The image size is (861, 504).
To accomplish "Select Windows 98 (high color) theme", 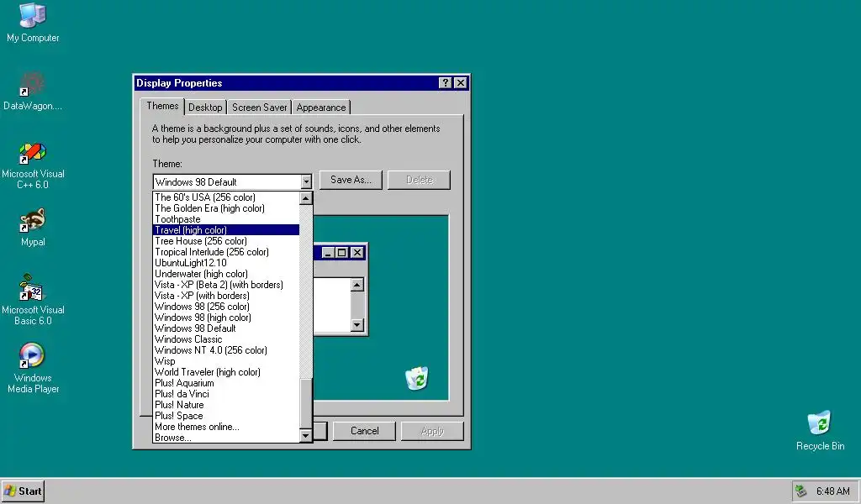I will 226,318.
